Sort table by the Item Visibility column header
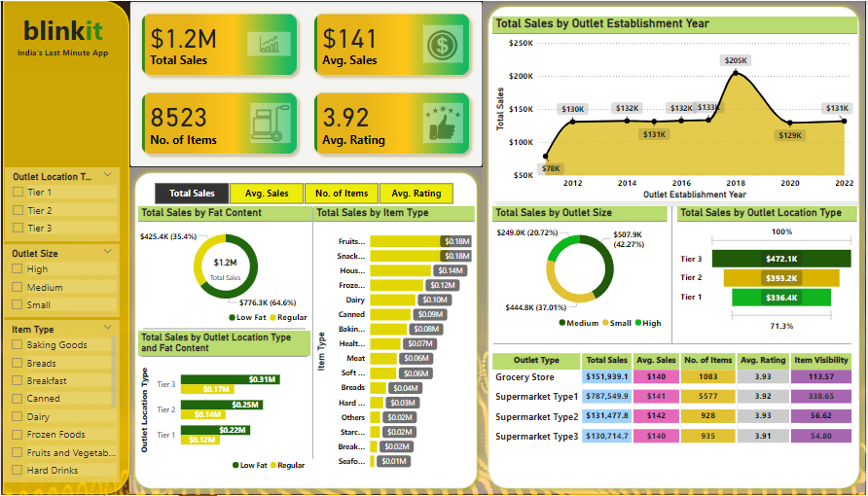 (x=820, y=360)
